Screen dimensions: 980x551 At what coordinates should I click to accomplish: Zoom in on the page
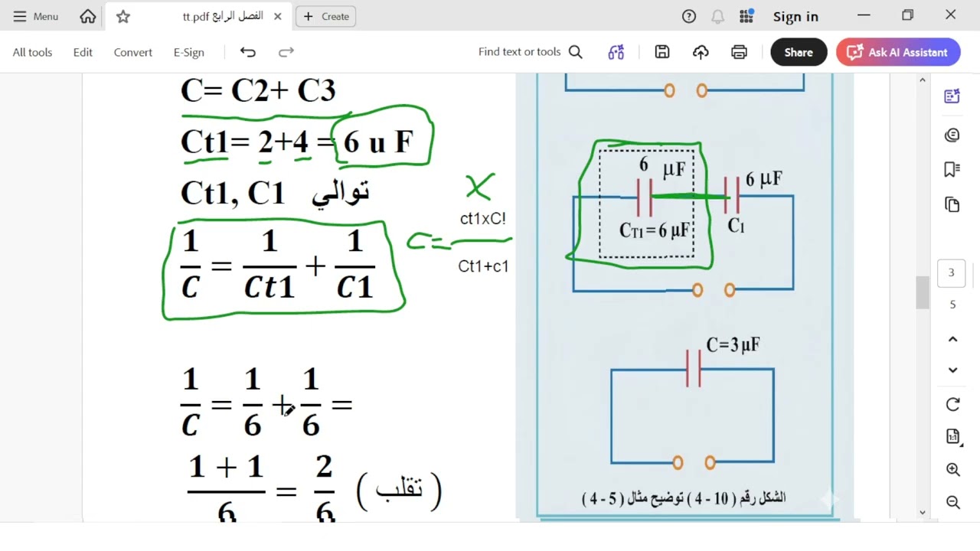(x=952, y=470)
